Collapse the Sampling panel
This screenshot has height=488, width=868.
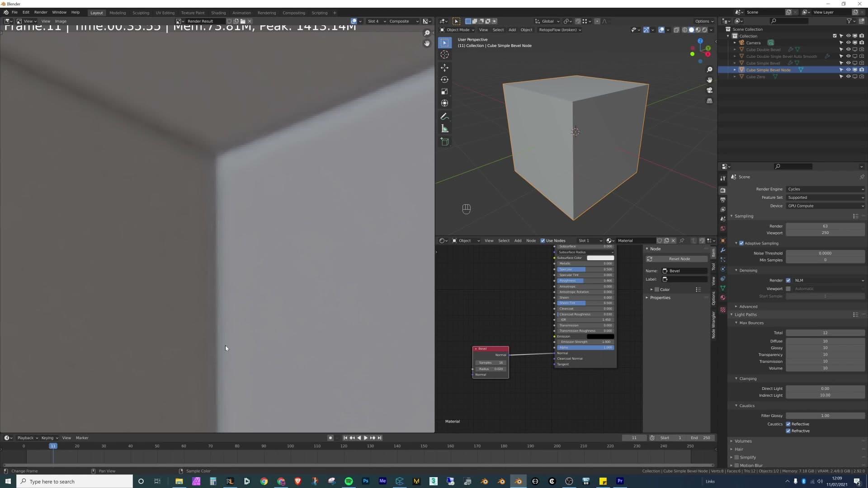[744, 216]
